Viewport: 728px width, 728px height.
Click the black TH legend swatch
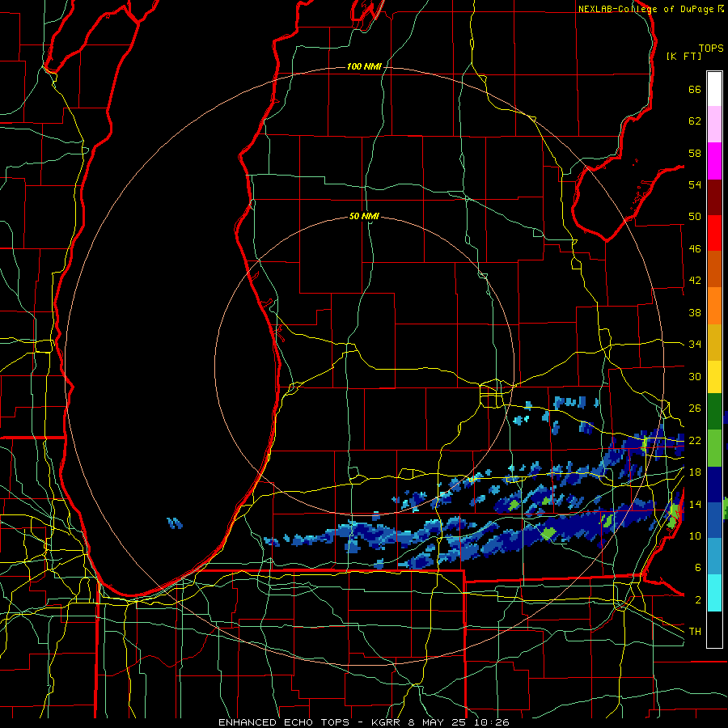click(x=714, y=629)
